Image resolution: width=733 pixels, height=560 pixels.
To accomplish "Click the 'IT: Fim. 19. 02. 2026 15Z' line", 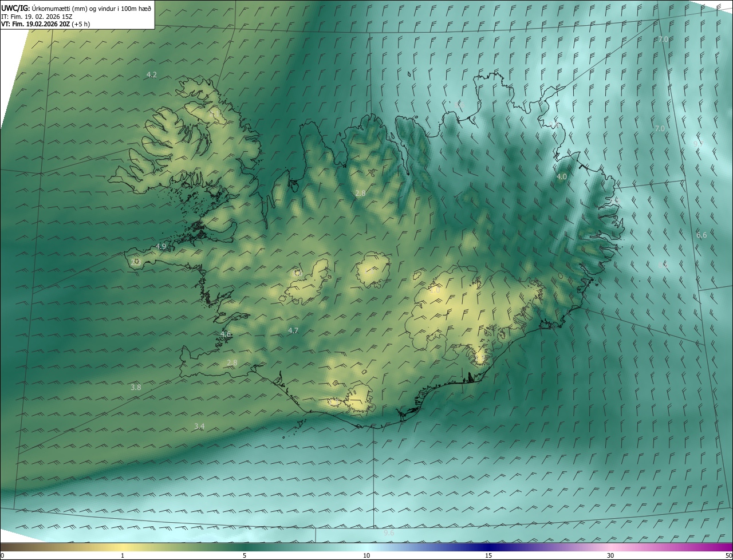I will coord(37,17).
